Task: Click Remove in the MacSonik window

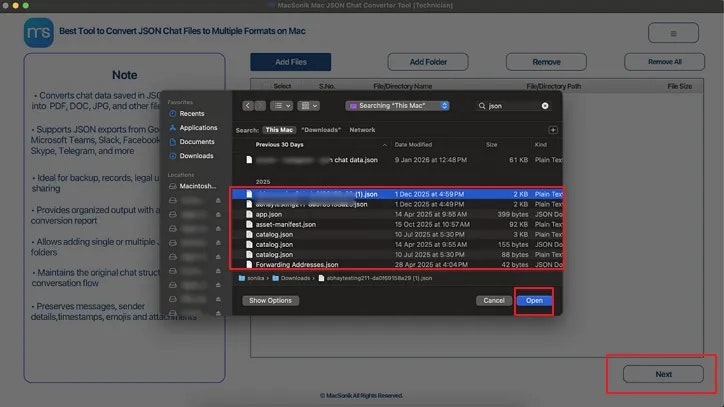Action: [x=546, y=62]
